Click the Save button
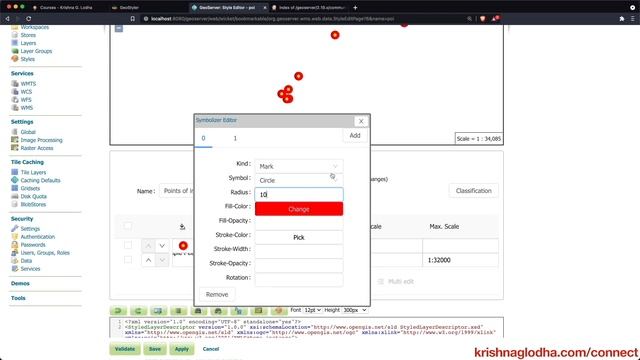640x360 pixels. point(155,349)
